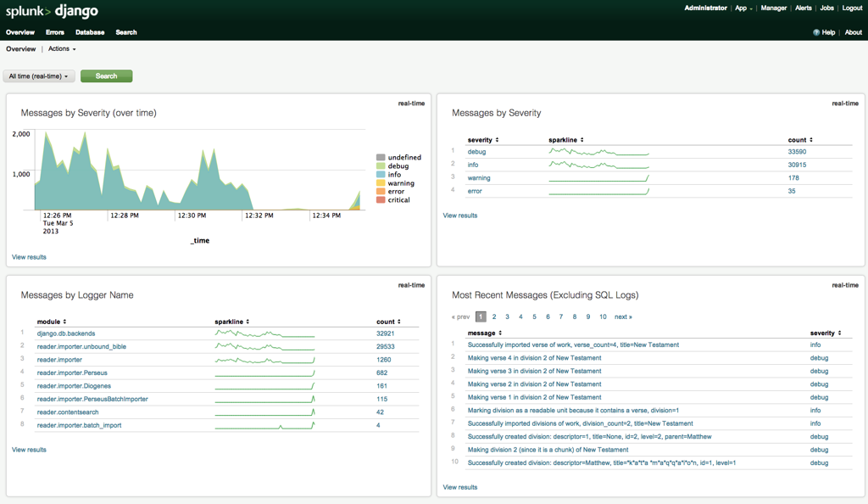
Task: Open reader.importer.batch_import module row
Action: click(79, 425)
